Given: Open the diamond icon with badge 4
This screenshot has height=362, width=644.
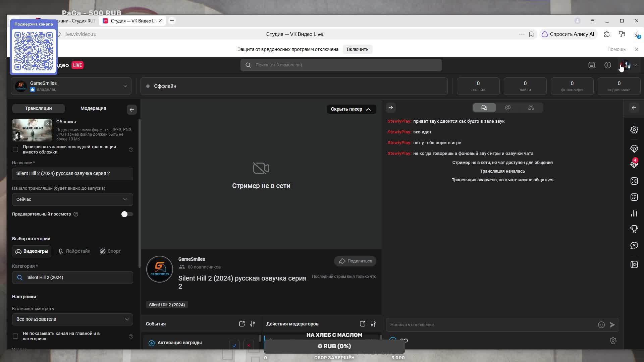Looking at the screenshot, I should [634, 164].
